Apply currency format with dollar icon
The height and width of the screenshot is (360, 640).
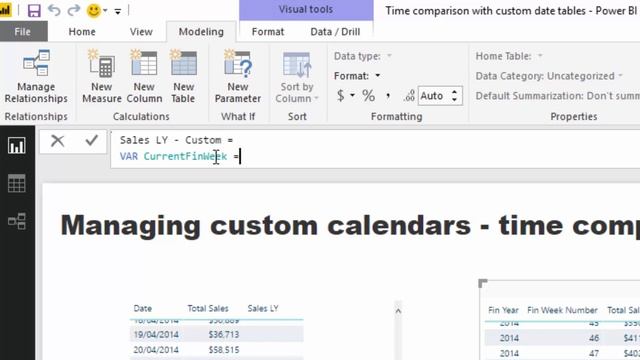pos(340,96)
